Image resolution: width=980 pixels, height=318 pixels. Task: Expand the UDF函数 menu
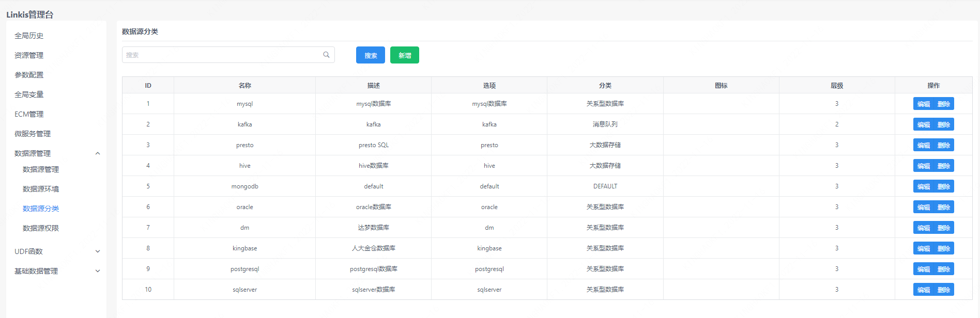point(98,251)
